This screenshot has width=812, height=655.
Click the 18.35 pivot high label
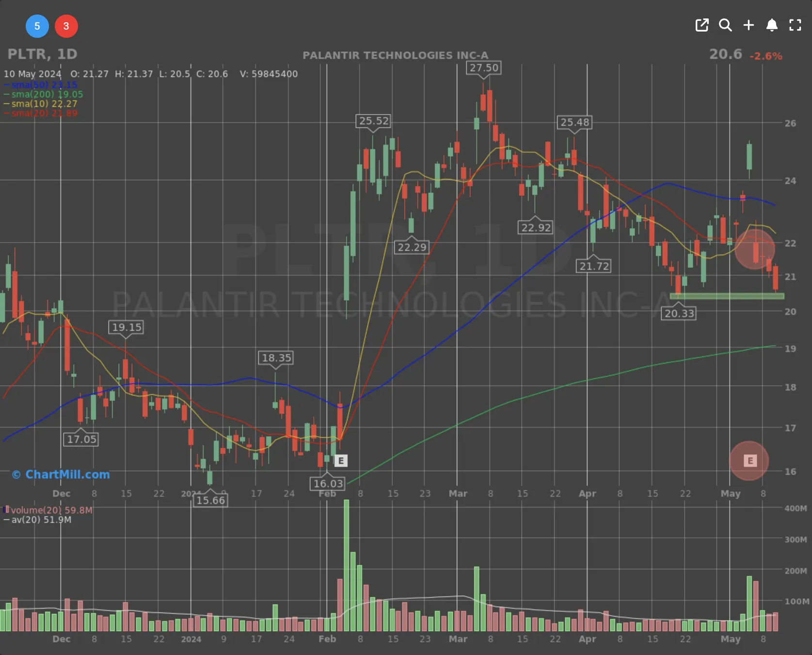[x=276, y=358]
